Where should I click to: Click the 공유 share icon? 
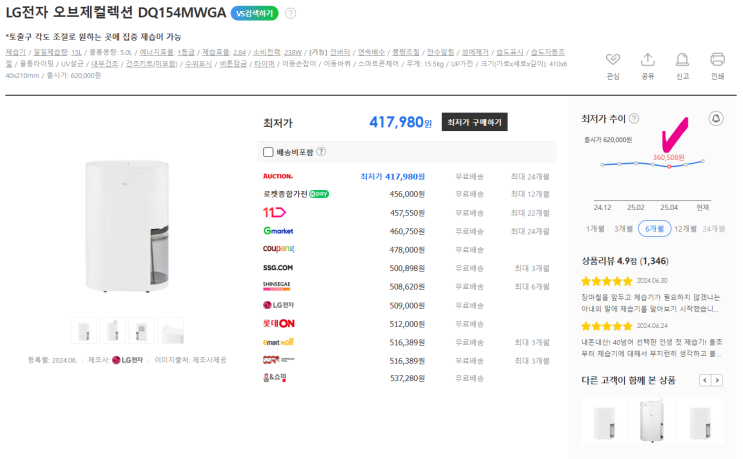[647, 59]
